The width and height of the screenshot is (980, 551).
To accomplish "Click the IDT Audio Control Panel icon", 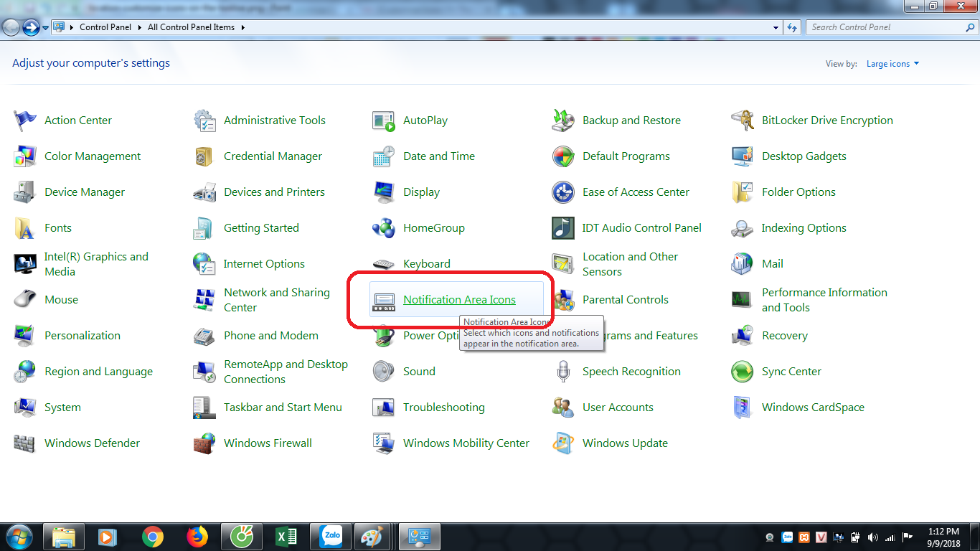I will click(562, 227).
